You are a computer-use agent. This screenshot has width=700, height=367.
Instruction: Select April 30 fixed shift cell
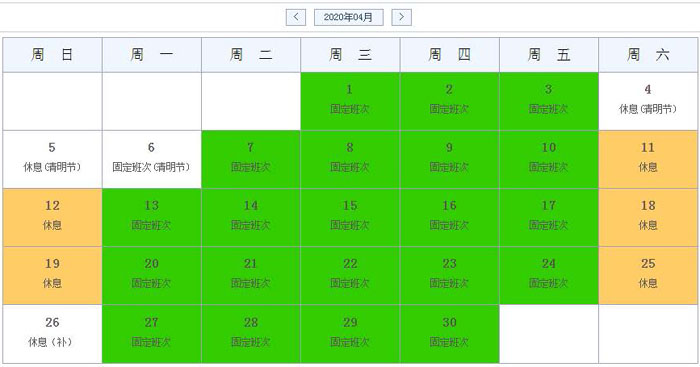click(x=450, y=334)
